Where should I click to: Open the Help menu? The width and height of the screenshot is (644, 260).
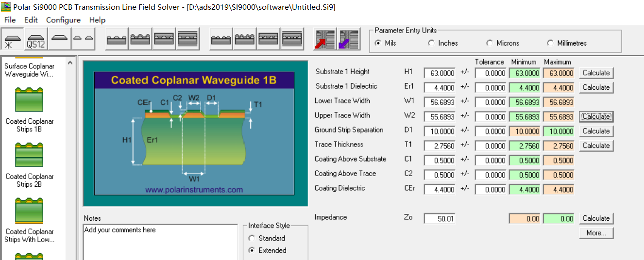97,20
